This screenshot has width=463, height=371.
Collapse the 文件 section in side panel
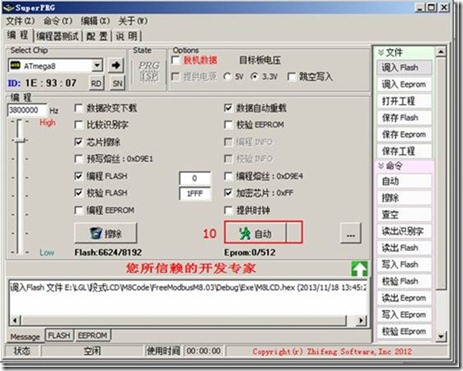[x=381, y=52]
